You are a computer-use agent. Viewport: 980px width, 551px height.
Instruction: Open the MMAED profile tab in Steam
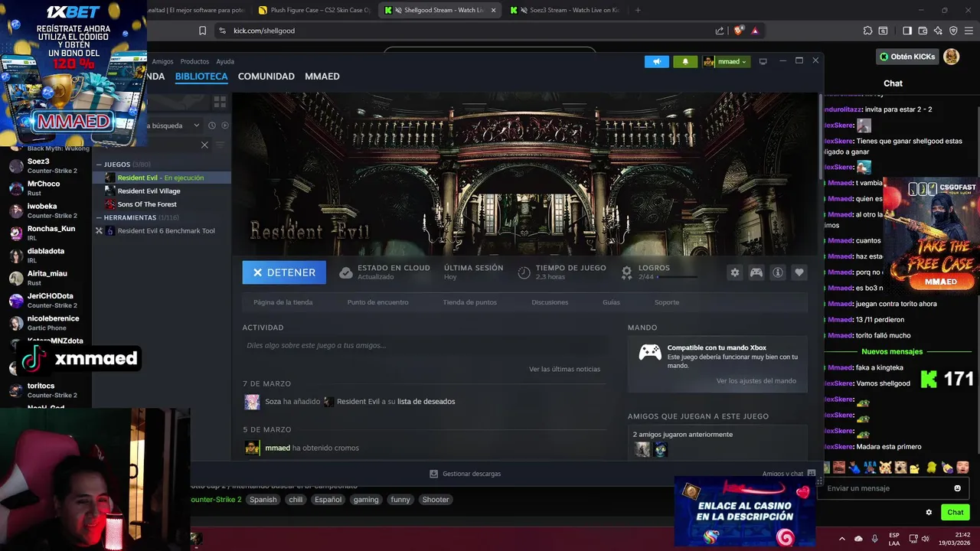click(322, 77)
